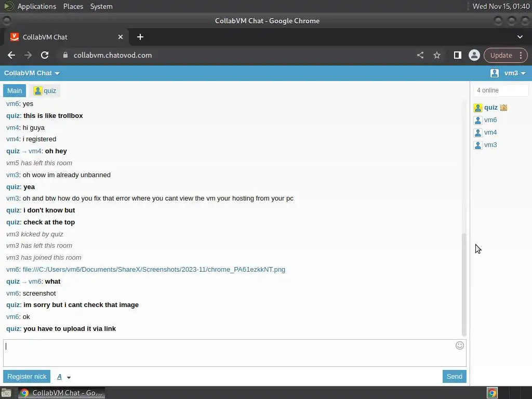The width and height of the screenshot is (532, 399).
Task: Open the Chrome side panel icon
Action: coord(457,55)
